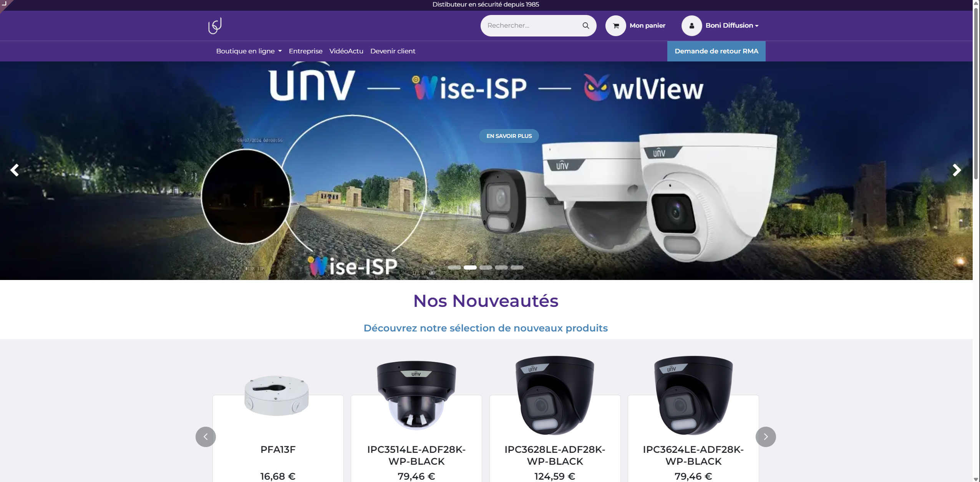Focus the Rechercher search field
The image size is (980, 482).
click(x=532, y=25)
